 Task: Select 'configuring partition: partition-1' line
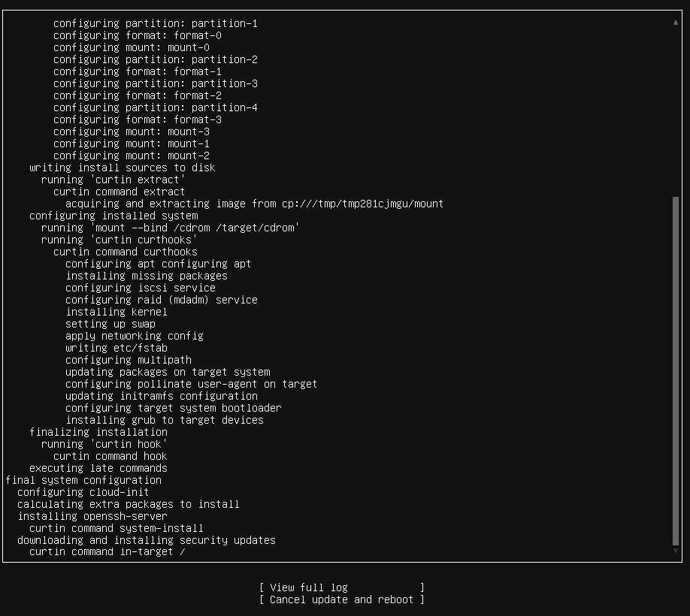pos(156,23)
